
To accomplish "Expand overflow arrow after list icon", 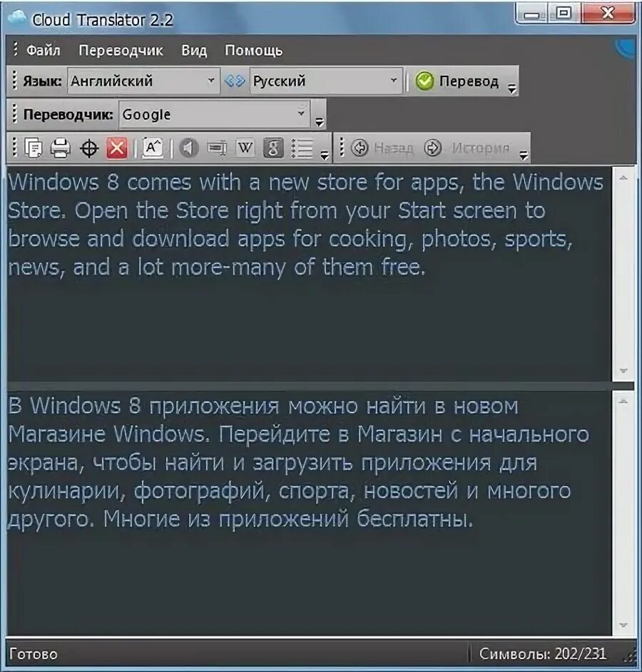I will tap(325, 155).
